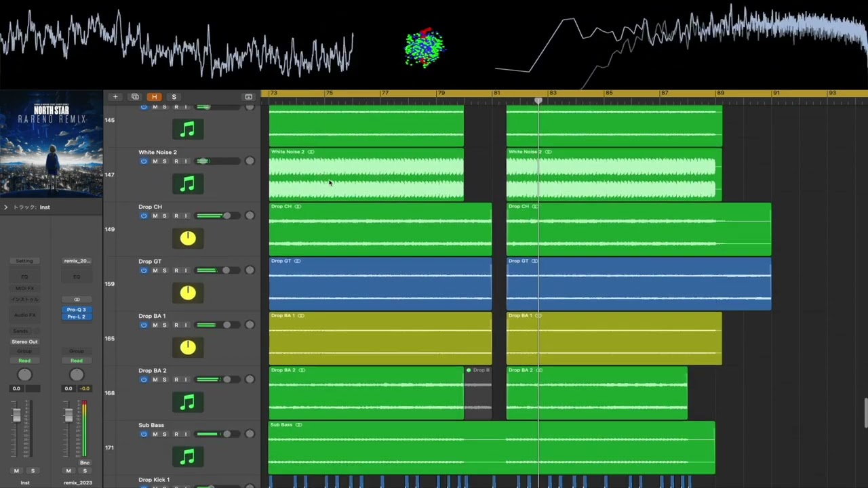868x488 pixels.
Task: Open the Pro-Q 3 plugin
Action: click(77, 310)
